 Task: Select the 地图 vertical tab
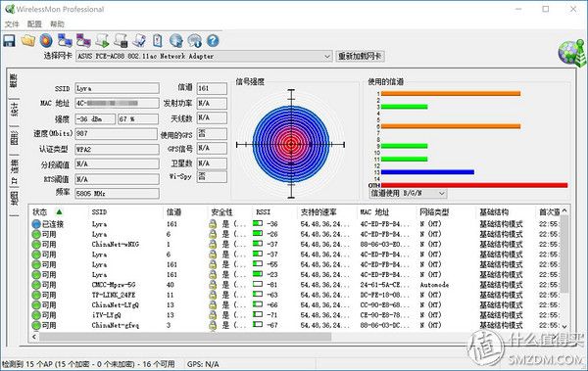[x=14, y=200]
